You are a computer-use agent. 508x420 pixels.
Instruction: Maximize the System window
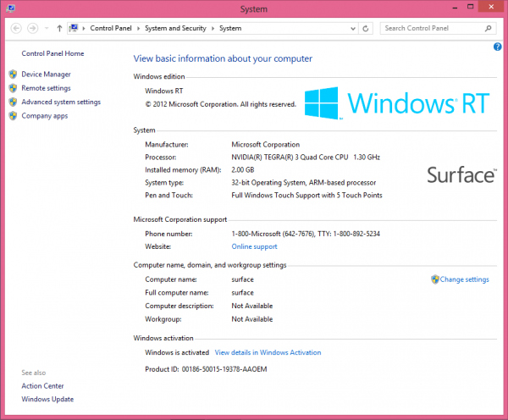(471, 7)
